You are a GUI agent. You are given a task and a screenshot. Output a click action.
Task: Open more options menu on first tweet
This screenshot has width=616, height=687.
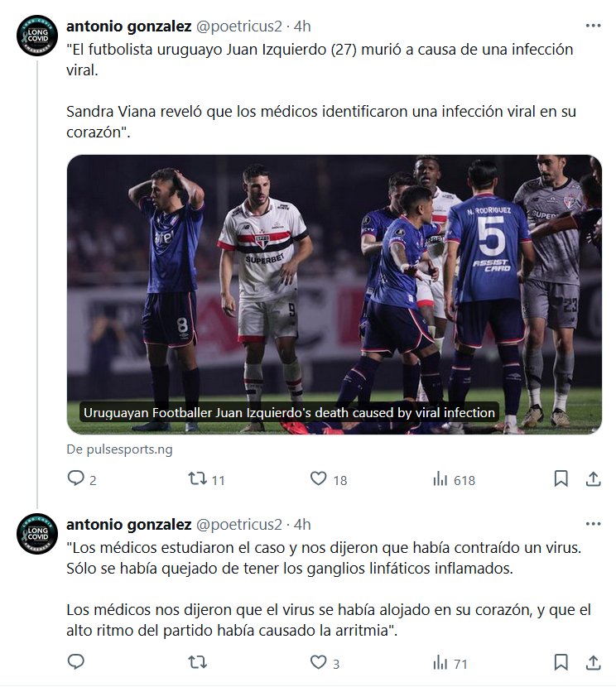click(593, 26)
